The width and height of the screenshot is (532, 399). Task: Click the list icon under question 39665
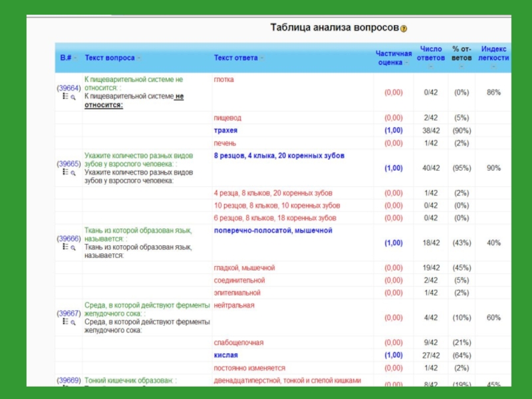coord(65,172)
